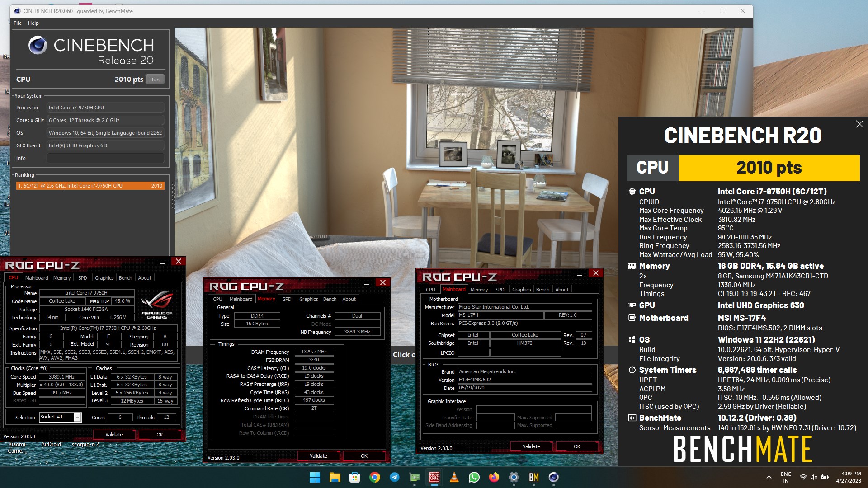Viewport: 868px width, 488px height.
Task: Open WhatsApp from the taskbar
Action: click(474, 477)
